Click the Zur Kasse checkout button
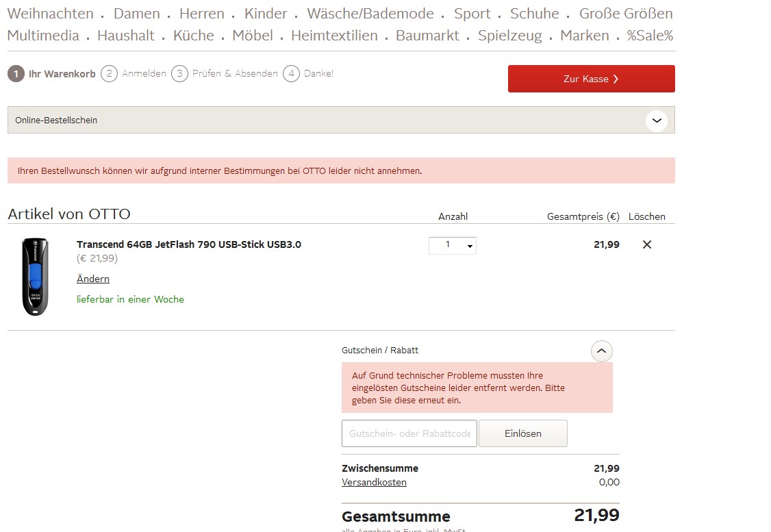The width and height of the screenshot is (771, 532). pyautogui.click(x=591, y=79)
